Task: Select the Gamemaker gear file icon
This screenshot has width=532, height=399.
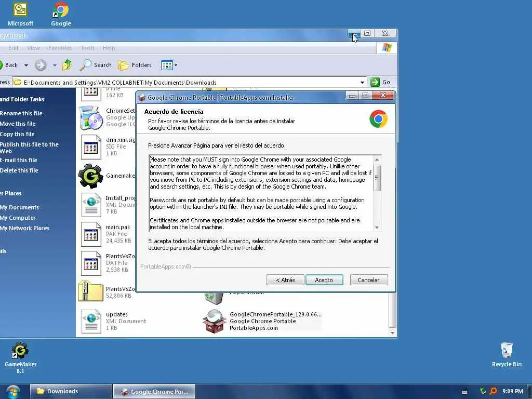Action: pyautogui.click(x=90, y=176)
